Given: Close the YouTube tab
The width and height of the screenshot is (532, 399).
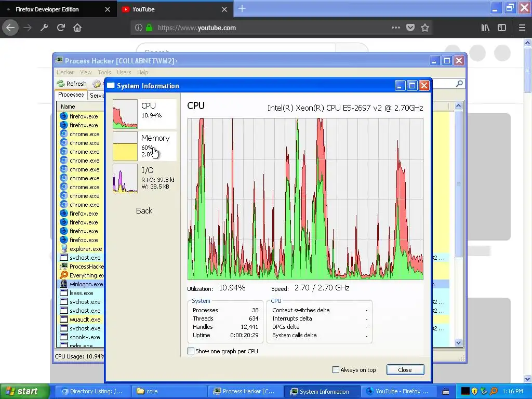Looking at the screenshot, I should click(224, 9).
